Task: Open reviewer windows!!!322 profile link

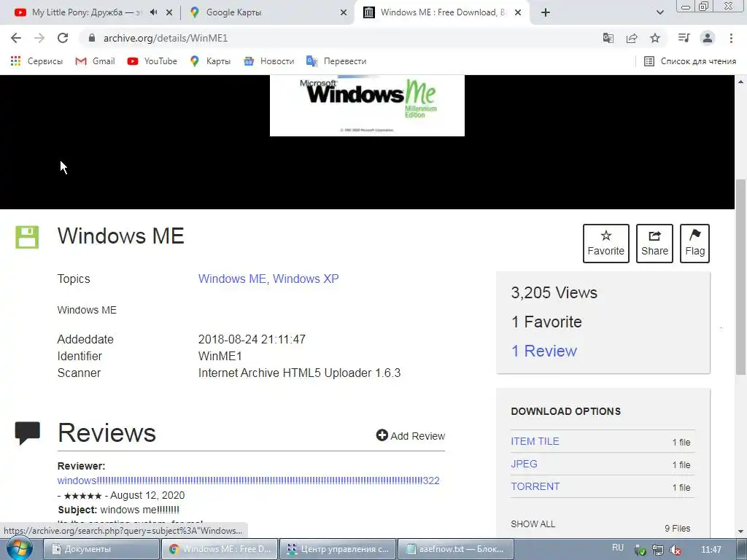Action: (248, 481)
